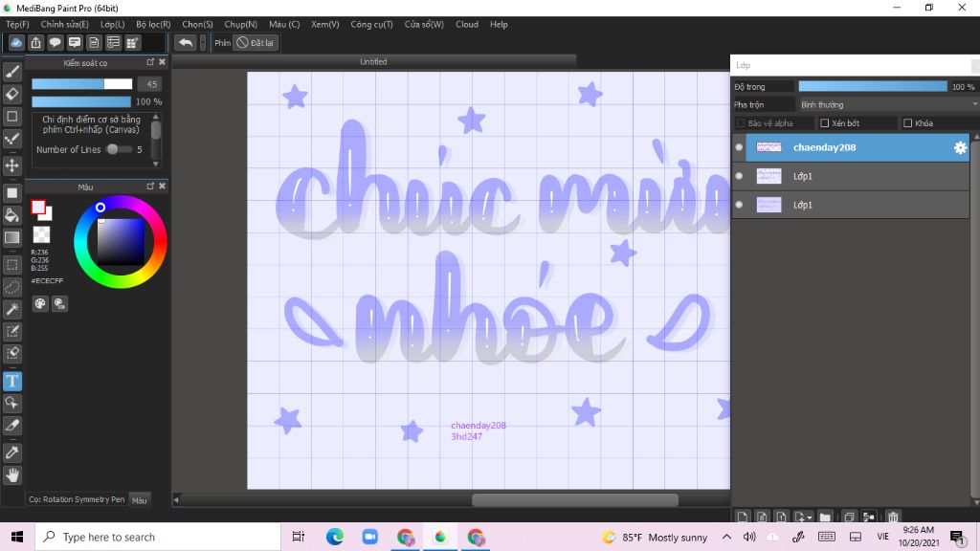Undock the Kiểm soát cọ panel
Viewport: 980px width, 551px height.
pyautogui.click(x=150, y=62)
